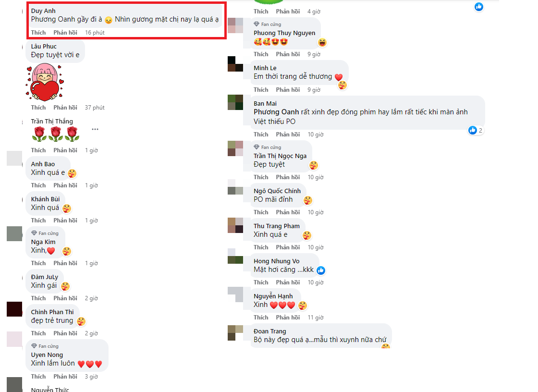Click the heart sticker under Lâu Phuc's comment

tap(45, 82)
